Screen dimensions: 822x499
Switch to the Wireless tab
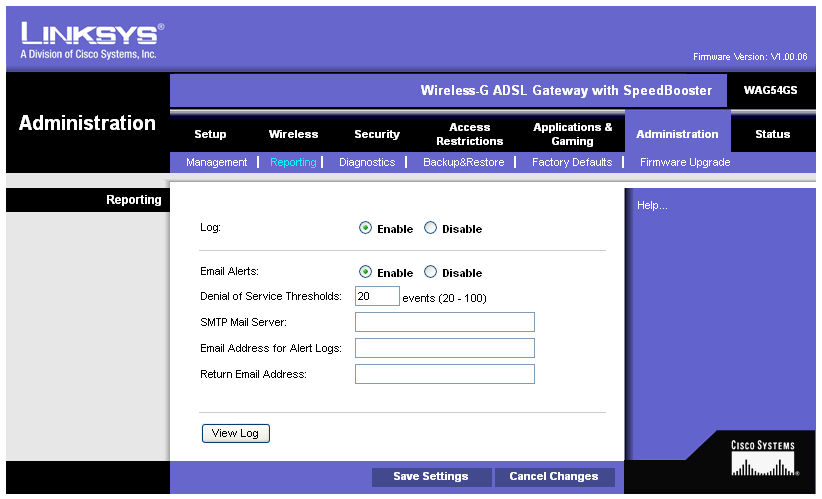tap(293, 134)
